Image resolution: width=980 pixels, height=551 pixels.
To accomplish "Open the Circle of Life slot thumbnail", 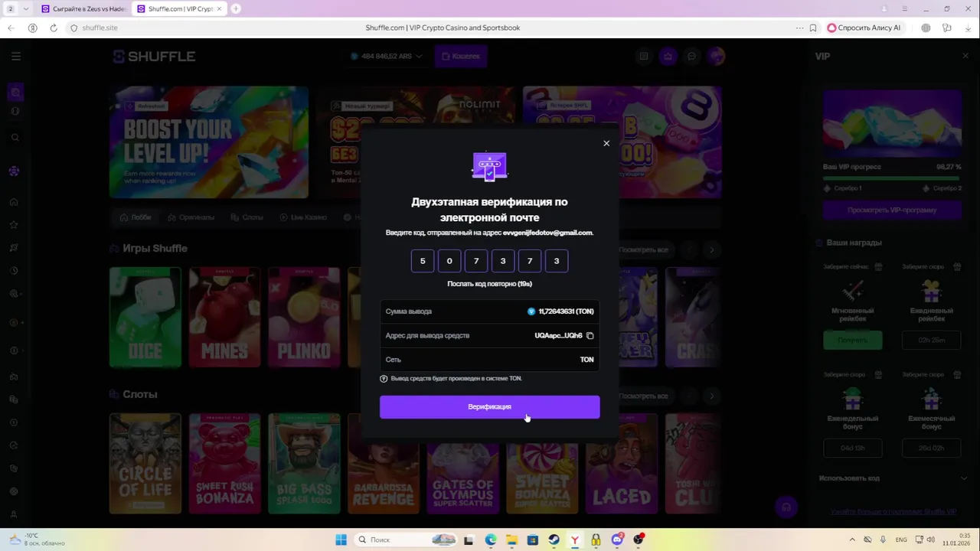I will point(145,464).
